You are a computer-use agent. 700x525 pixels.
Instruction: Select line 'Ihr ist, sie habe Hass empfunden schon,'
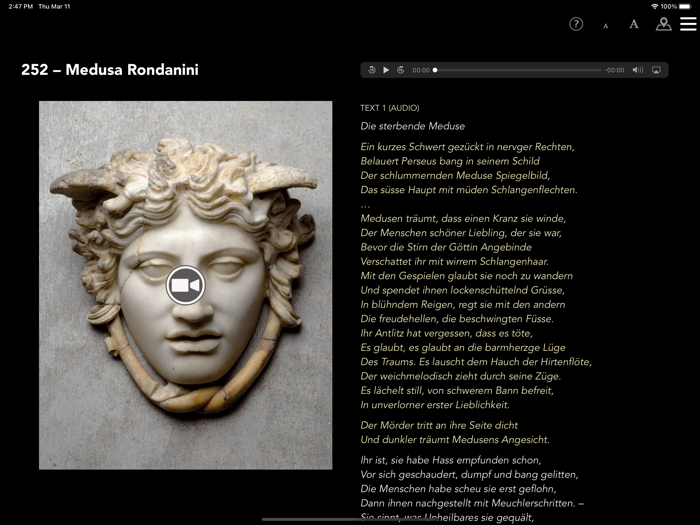point(450,460)
